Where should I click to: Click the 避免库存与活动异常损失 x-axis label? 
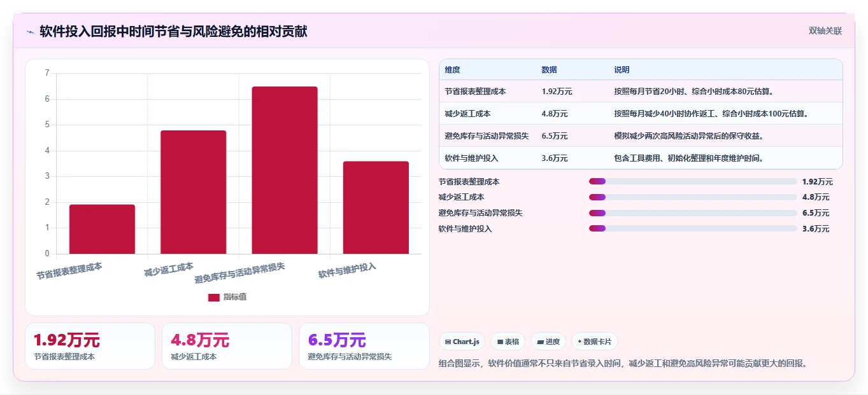[x=239, y=273]
